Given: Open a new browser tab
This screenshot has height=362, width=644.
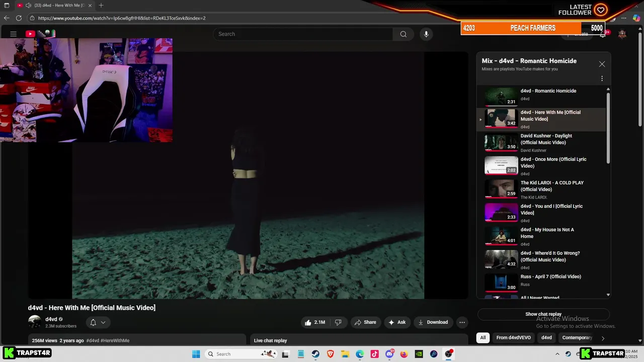Looking at the screenshot, I should (101, 6).
